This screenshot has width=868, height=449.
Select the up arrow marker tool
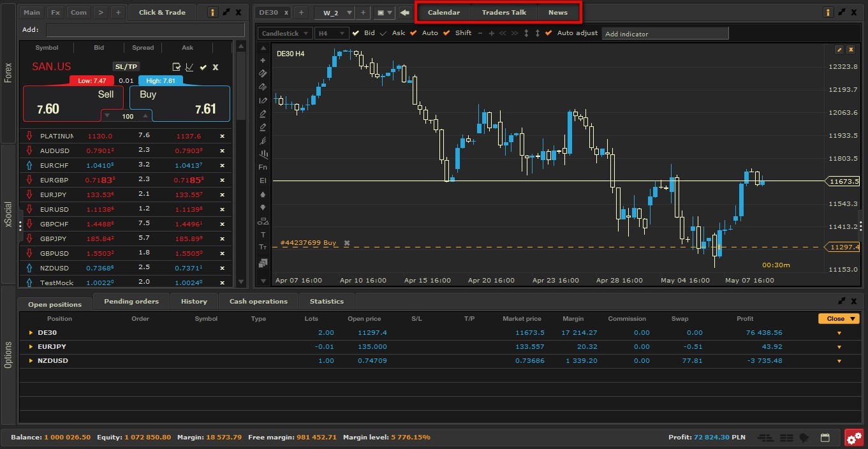click(263, 195)
